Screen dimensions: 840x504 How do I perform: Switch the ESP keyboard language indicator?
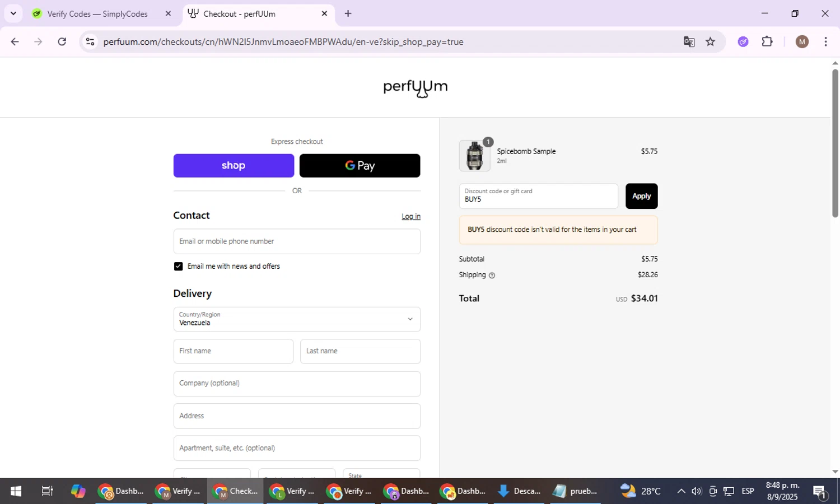[x=748, y=491]
